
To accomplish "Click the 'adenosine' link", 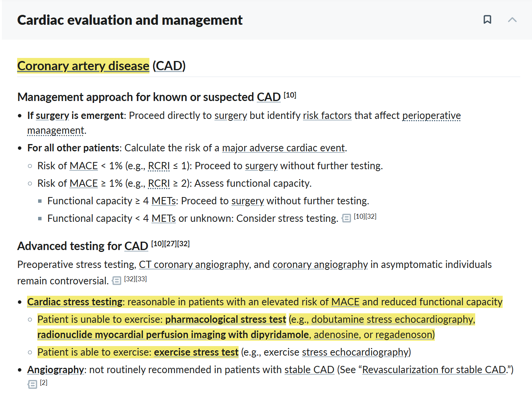I will pos(336,335).
